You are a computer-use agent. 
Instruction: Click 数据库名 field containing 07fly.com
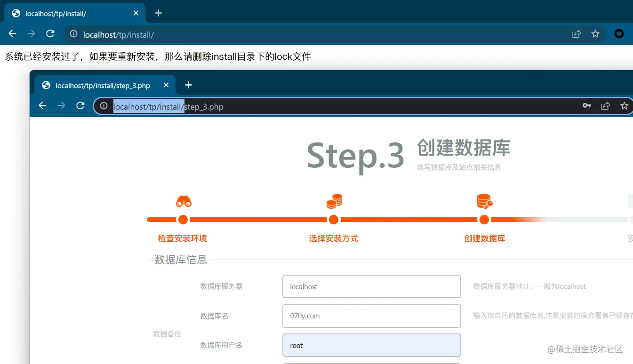(371, 316)
